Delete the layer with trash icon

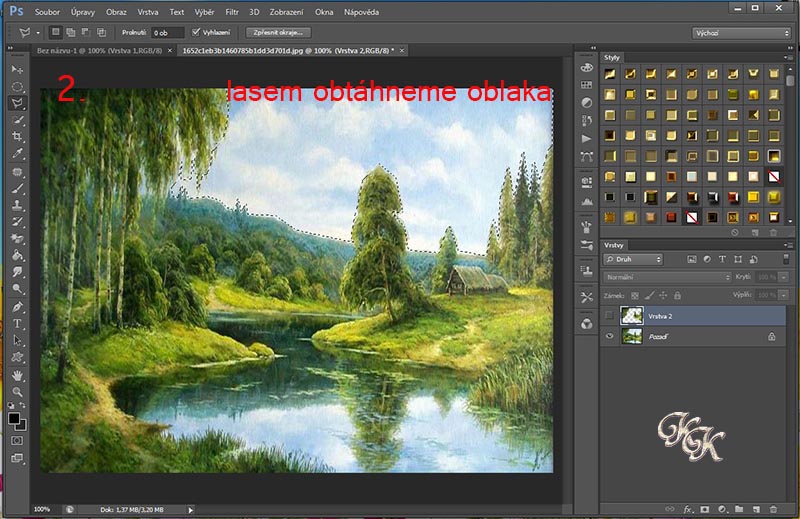tap(773, 509)
